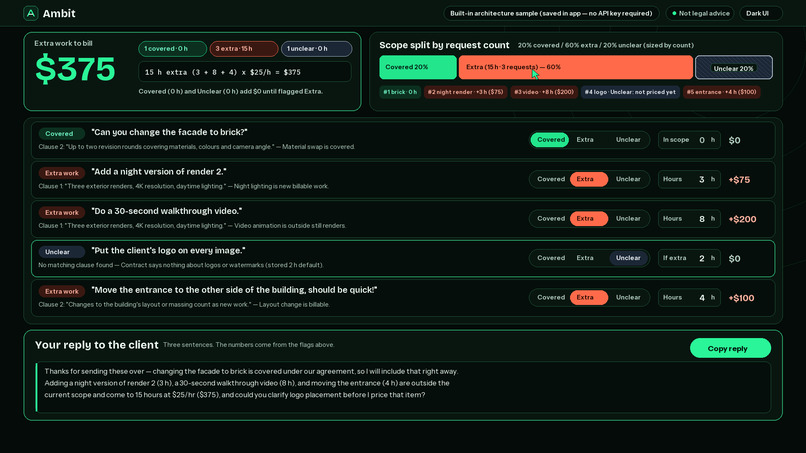
Task: Click the '+$75' night version price
Action: coord(739,180)
